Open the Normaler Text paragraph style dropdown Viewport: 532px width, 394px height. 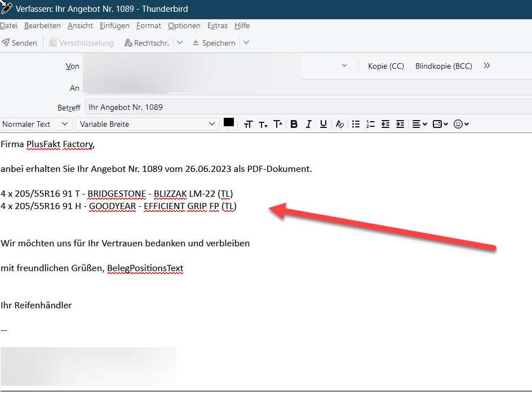[36, 124]
